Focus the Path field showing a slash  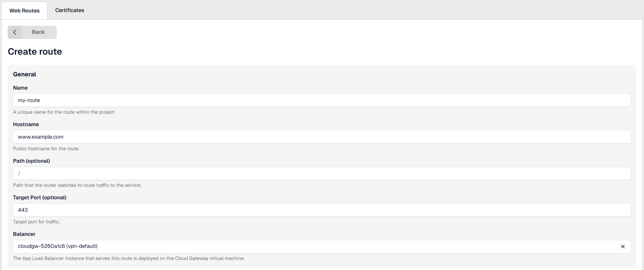322,174
